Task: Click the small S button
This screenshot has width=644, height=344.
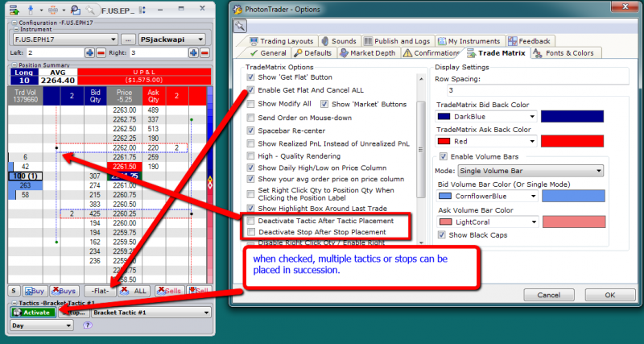Action: click(x=14, y=291)
